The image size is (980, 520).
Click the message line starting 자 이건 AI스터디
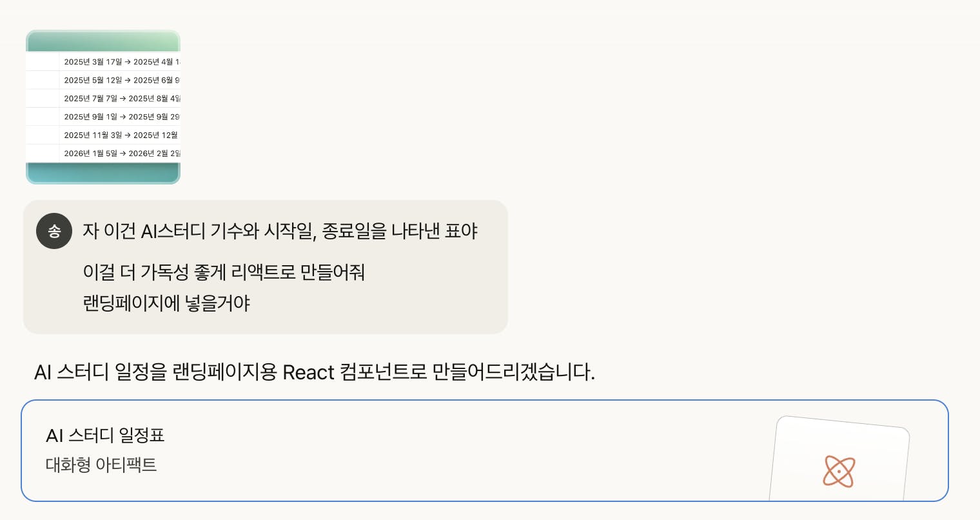pos(280,231)
